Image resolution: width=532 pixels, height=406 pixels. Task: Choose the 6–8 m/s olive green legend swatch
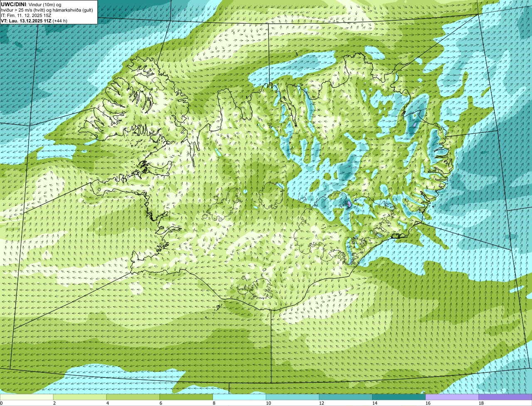pos(186,397)
